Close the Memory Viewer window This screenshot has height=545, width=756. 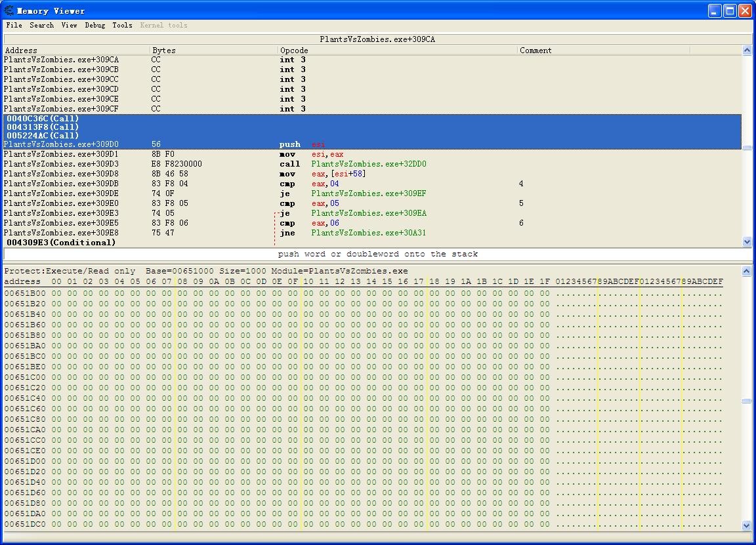click(745, 10)
